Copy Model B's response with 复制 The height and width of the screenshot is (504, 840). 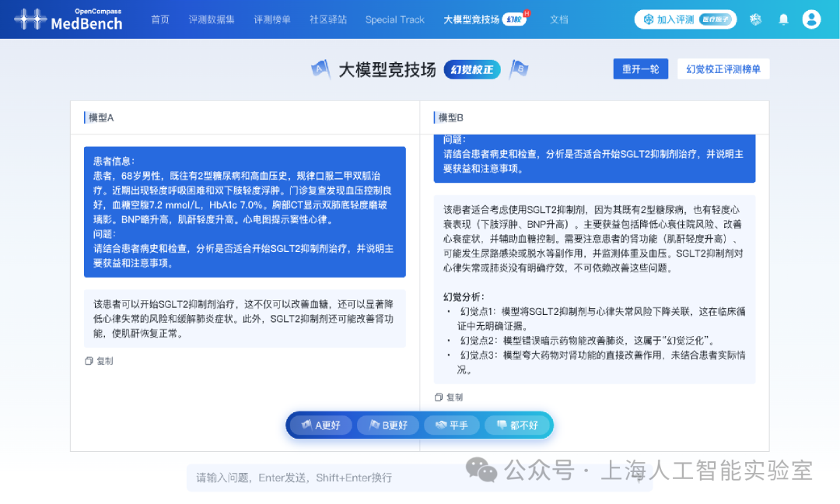pos(449,397)
